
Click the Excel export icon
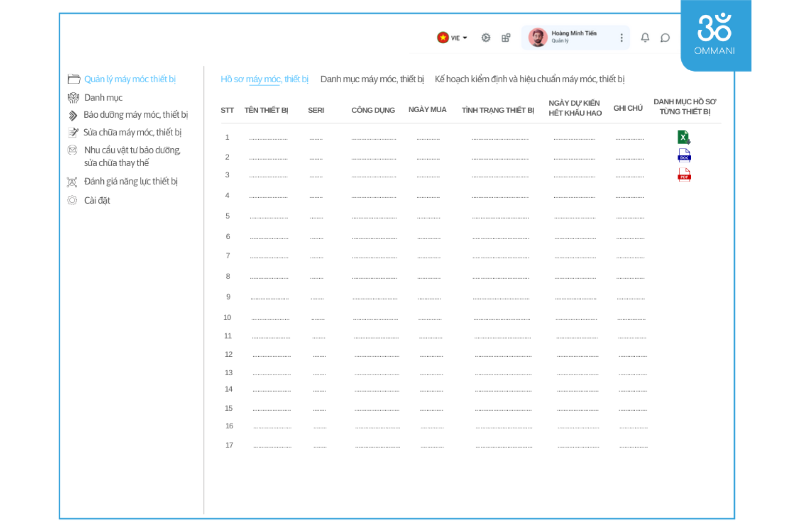click(x=683, y=137)
